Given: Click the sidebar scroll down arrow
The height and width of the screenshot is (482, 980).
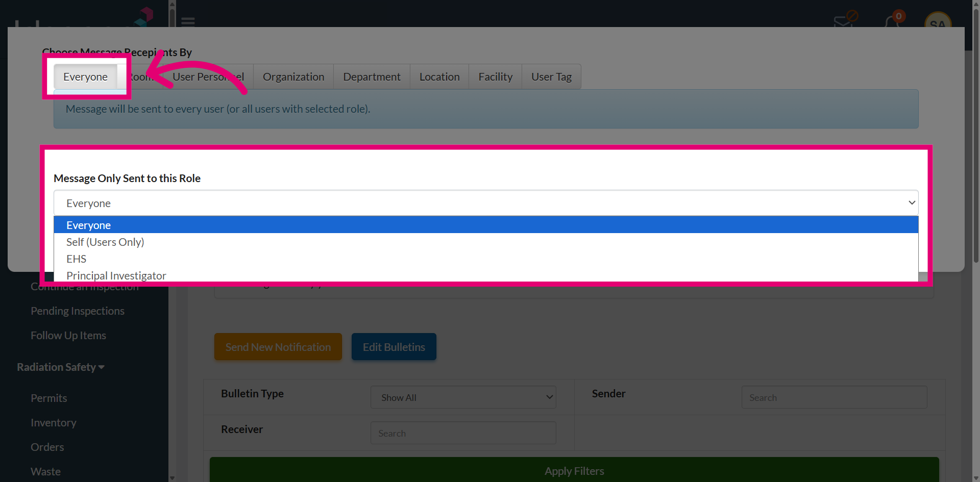Looking at the screenshot, I should point(172,478).
